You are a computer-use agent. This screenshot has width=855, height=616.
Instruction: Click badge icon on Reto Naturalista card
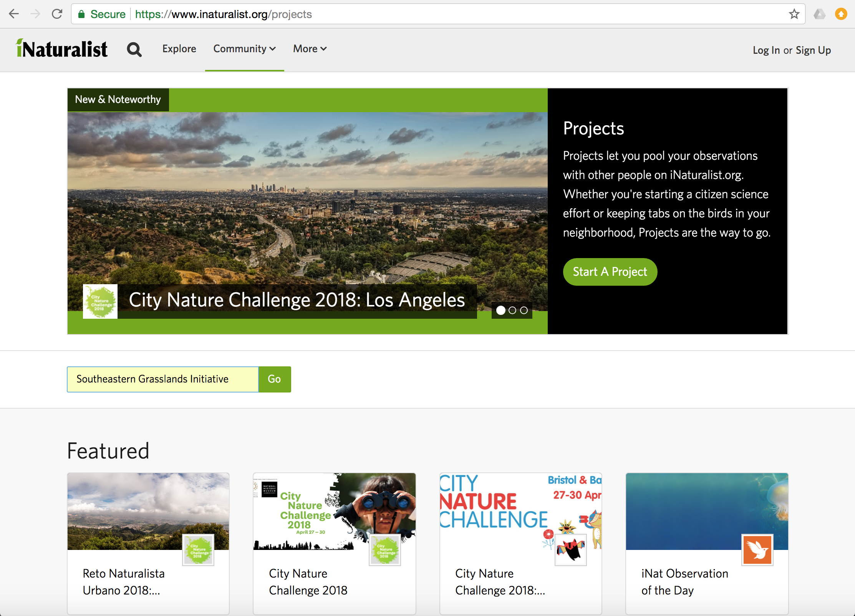(x=198, y=550)
